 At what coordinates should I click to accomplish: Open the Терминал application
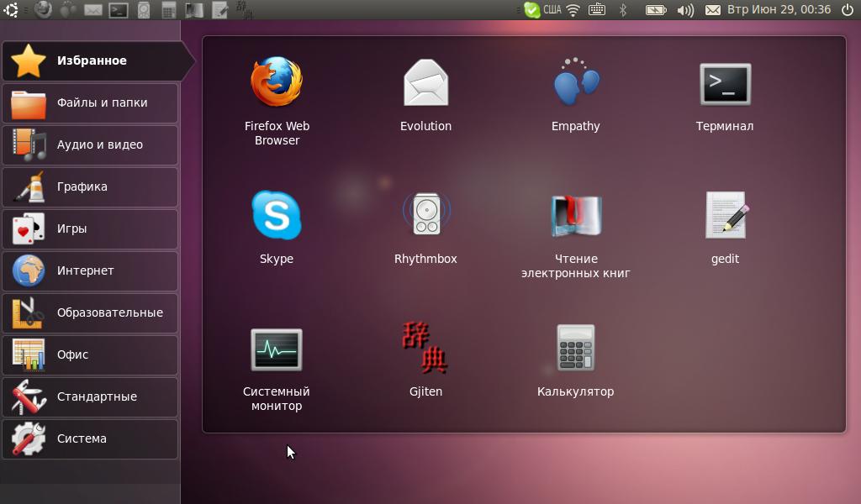pos(725,84)
